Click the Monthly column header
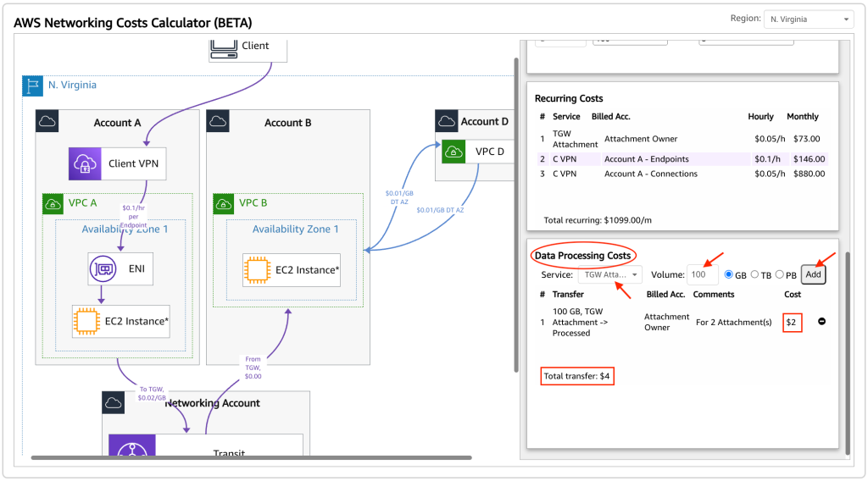The width and height of the screenshot is (868, 481). tap(802, 117)
